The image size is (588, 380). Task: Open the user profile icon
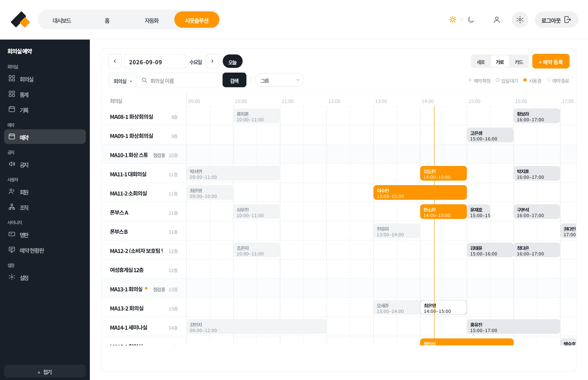[x=497, y=20]
